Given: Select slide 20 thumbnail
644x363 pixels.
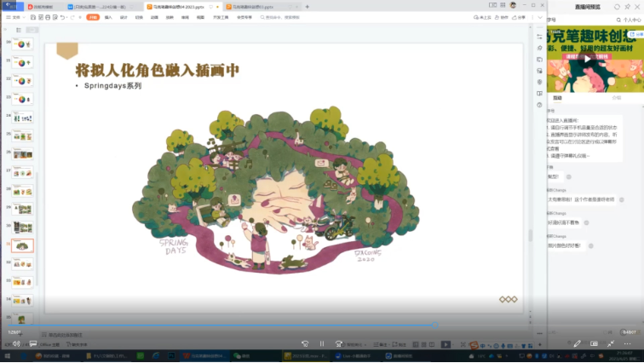Looking at the screenshot, I should pyautogui.click(x=22, y=44).
